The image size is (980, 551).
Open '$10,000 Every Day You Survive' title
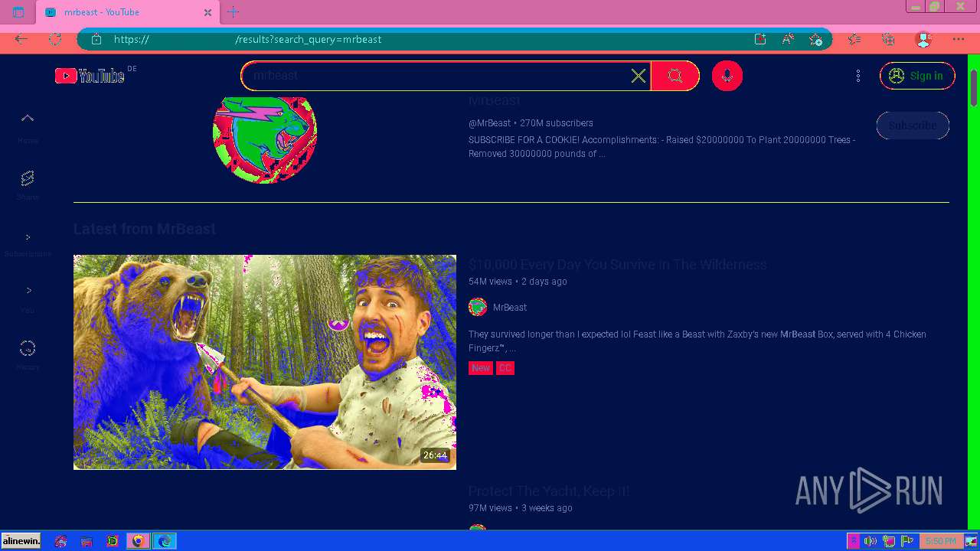618,265
